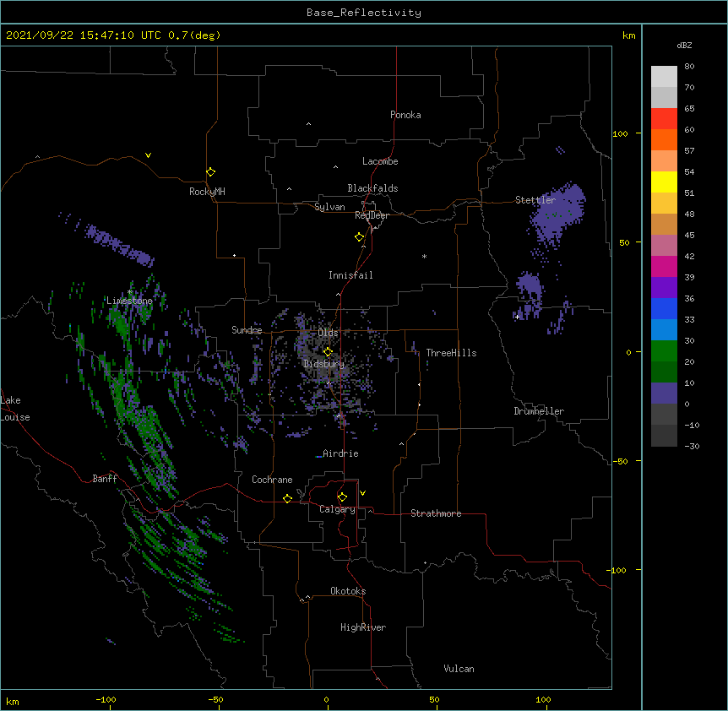This screenshot has width=728, height=711.
Task: Click the Ponoka city label
Action: click(405, 115)
